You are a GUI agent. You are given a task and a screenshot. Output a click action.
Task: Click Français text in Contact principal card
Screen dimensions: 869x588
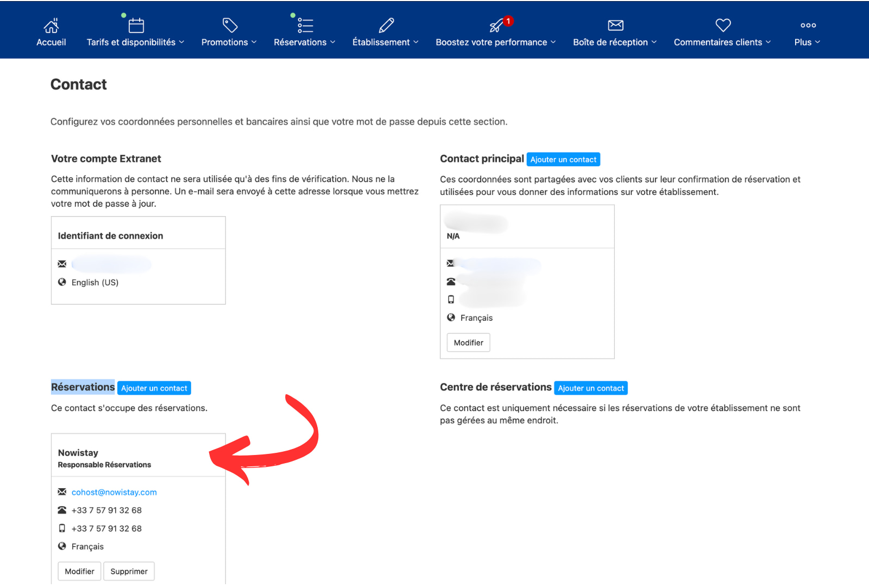[476, 318]
